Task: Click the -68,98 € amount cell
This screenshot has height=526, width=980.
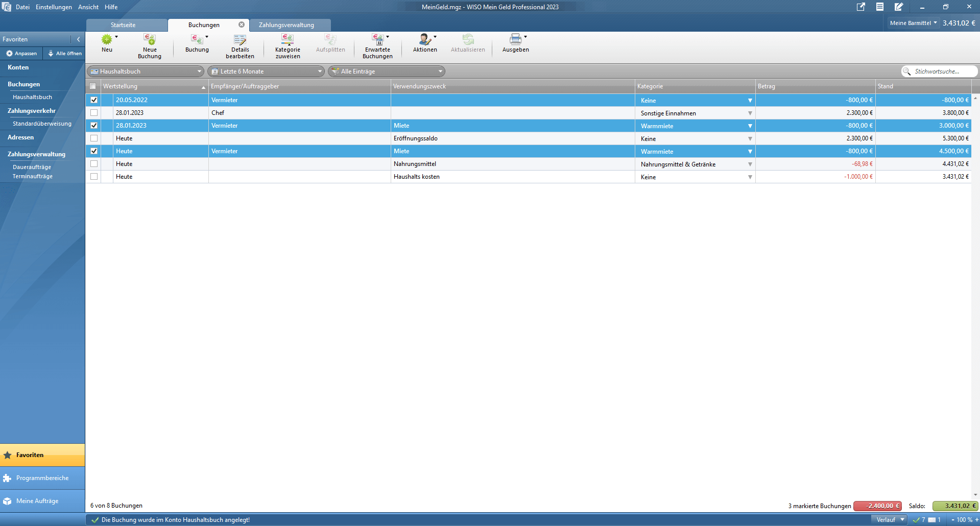Action: 815,164
